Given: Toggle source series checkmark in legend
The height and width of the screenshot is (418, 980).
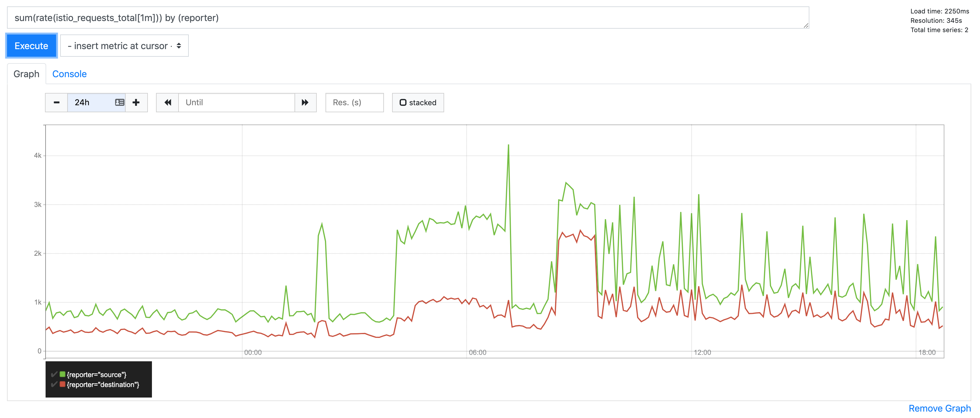Looking at the screenshot, I should coord(54,374).
